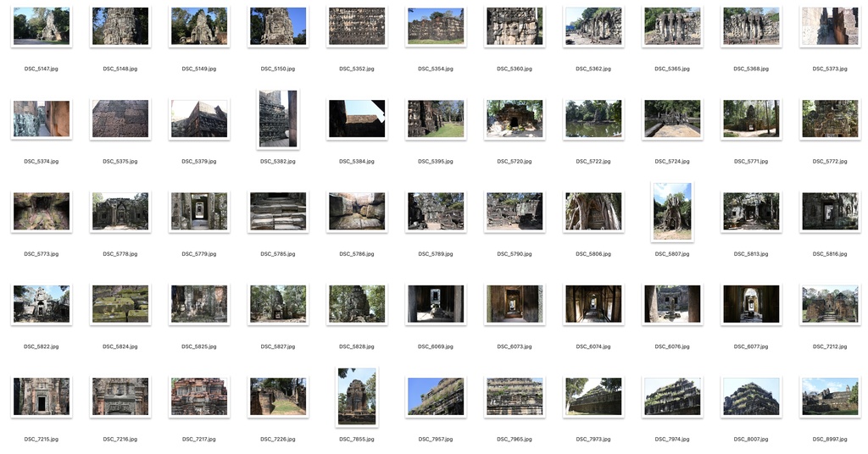Select the portrait tower thumbnail DSC_7855.jpg

tap(357, 397)
